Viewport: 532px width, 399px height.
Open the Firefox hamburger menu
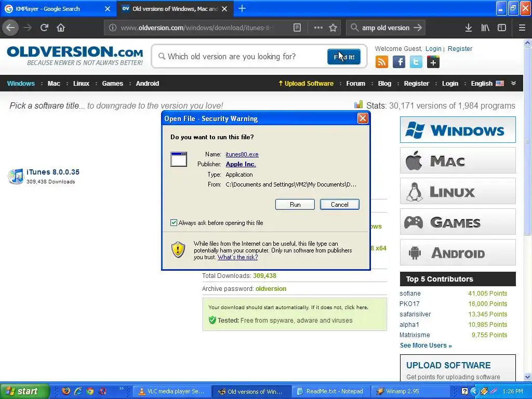[522, 28]
